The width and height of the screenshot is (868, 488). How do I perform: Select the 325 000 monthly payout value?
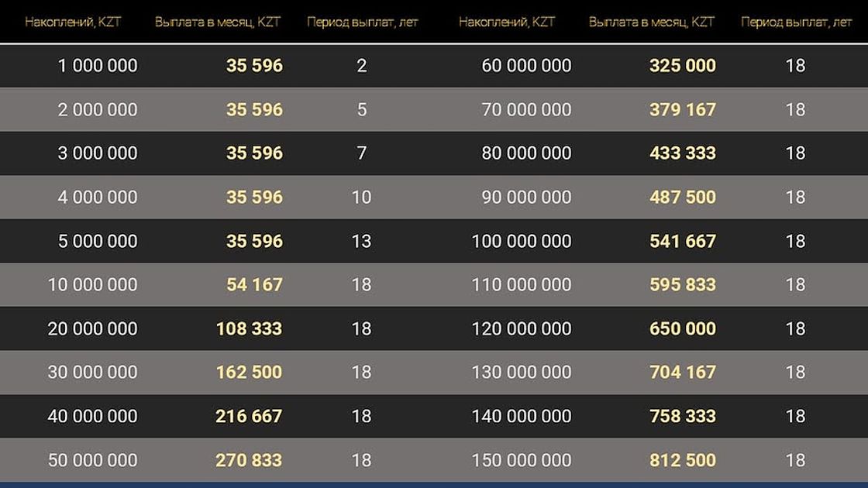click(682, 66)
